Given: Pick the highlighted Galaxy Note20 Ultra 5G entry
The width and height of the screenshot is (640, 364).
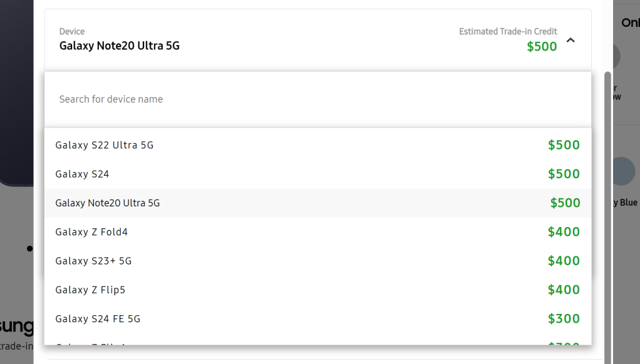Looking at the screenshot, I should point(108,203).
